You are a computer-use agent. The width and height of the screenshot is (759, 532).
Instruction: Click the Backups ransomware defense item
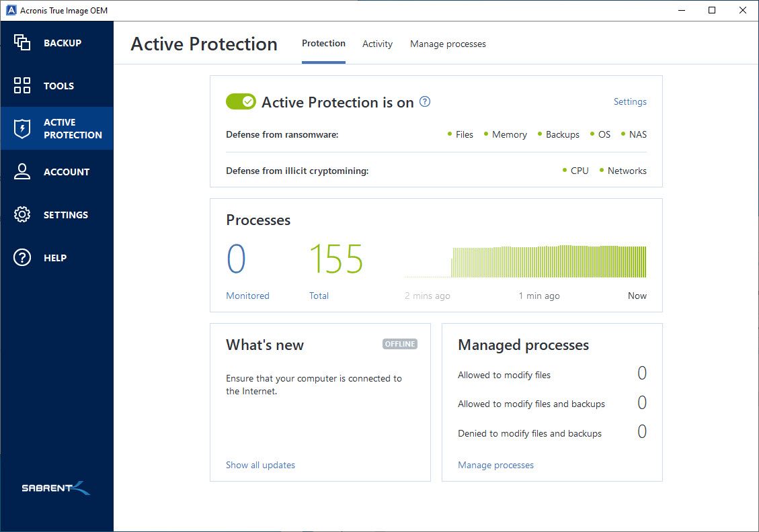coord(559,134)
